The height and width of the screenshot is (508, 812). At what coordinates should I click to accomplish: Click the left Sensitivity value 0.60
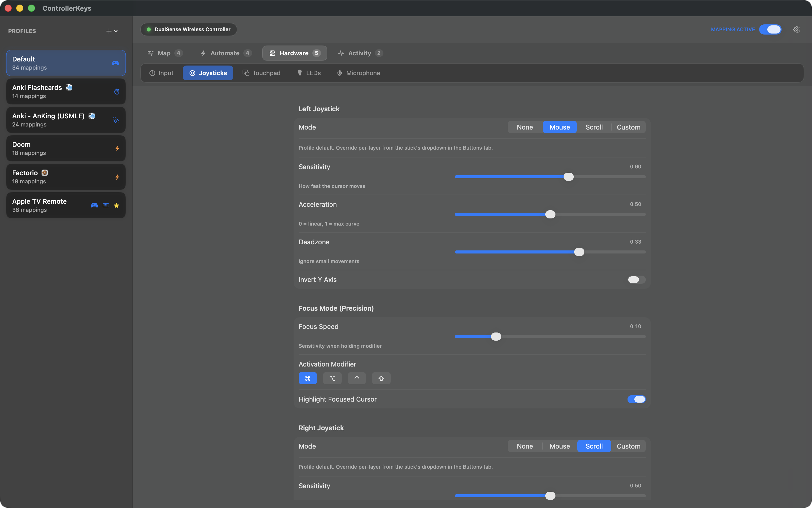click(x=635, y=167)
